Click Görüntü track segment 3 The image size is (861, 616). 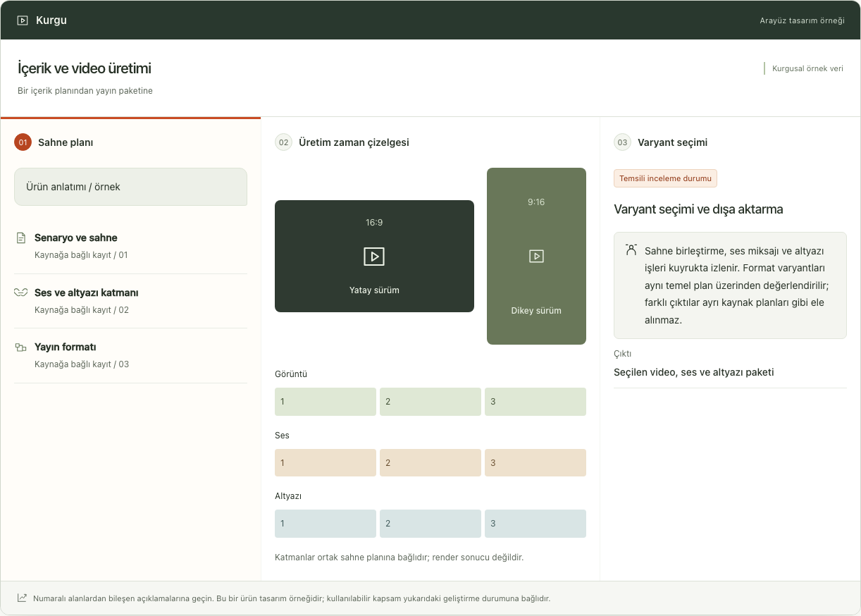[535, 402]
